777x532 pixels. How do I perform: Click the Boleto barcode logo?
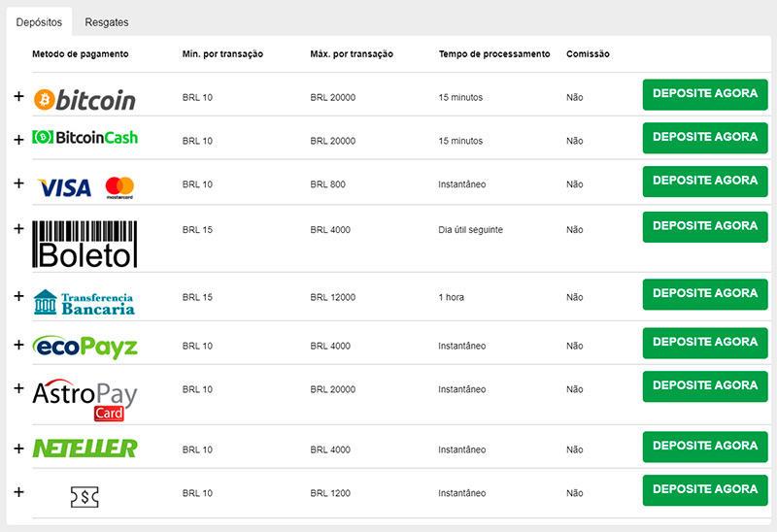click(x=84, y=245)
